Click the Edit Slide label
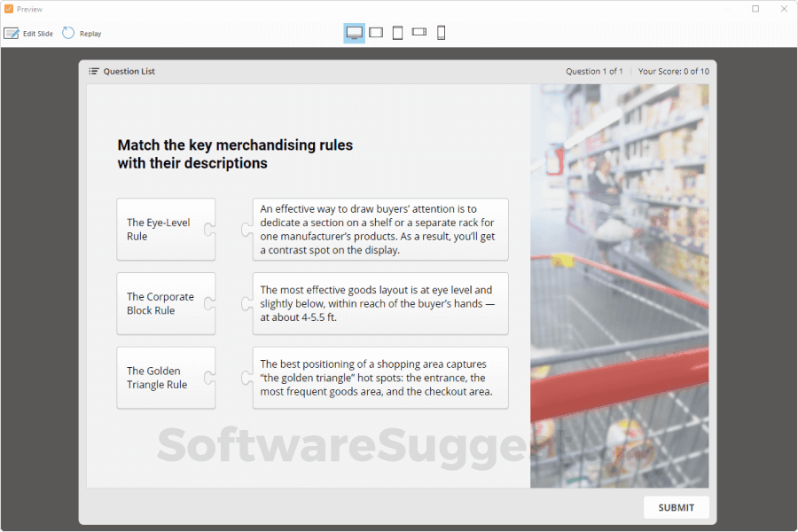The image size is (798, 532). [36, 33]
